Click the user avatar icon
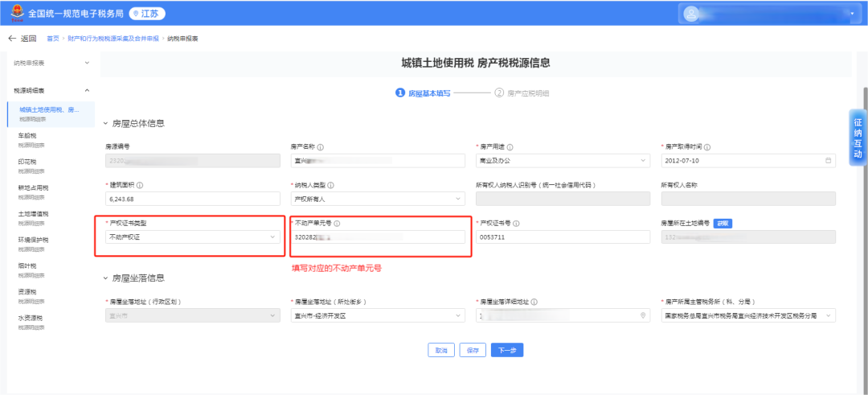 pyautogui.click(x=691, y=14)
